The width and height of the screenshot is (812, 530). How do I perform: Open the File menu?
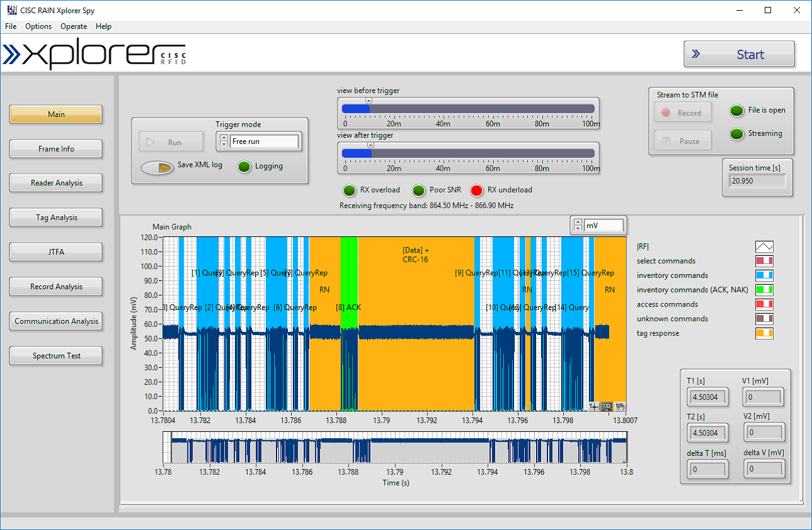tap(11, 26)
